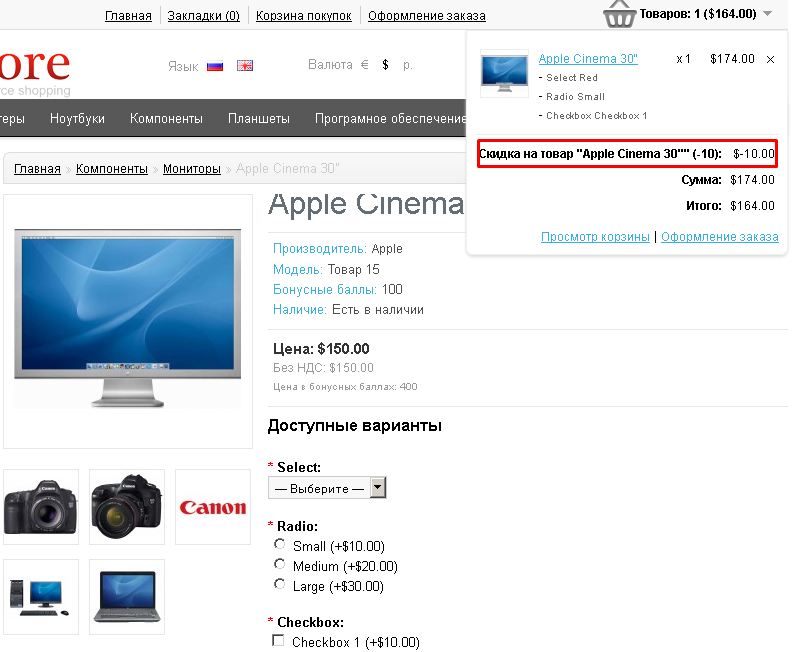Open desktop computer thumbnail
Image resolution: width=804 pixels, height=652 pixels.
tap(41, 597)
